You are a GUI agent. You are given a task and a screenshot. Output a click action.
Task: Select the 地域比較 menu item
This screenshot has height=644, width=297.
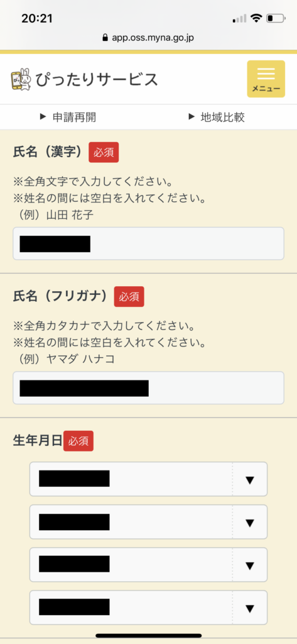point(222,118)
